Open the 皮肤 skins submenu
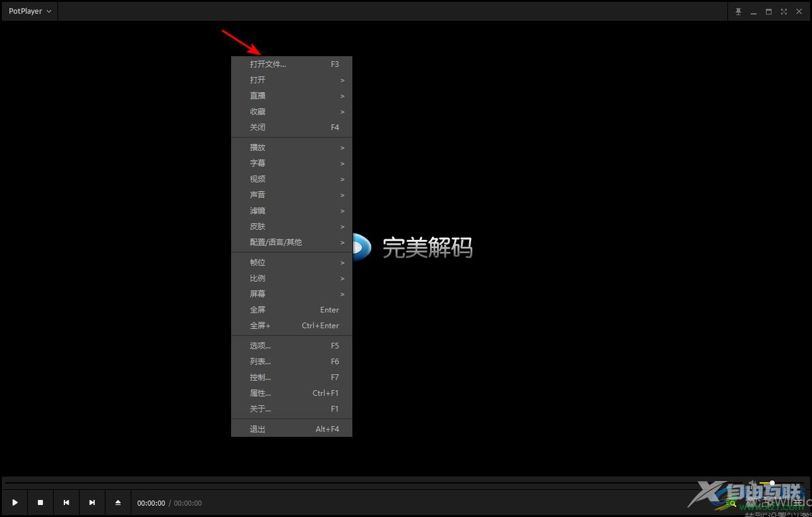 point(292,227)
